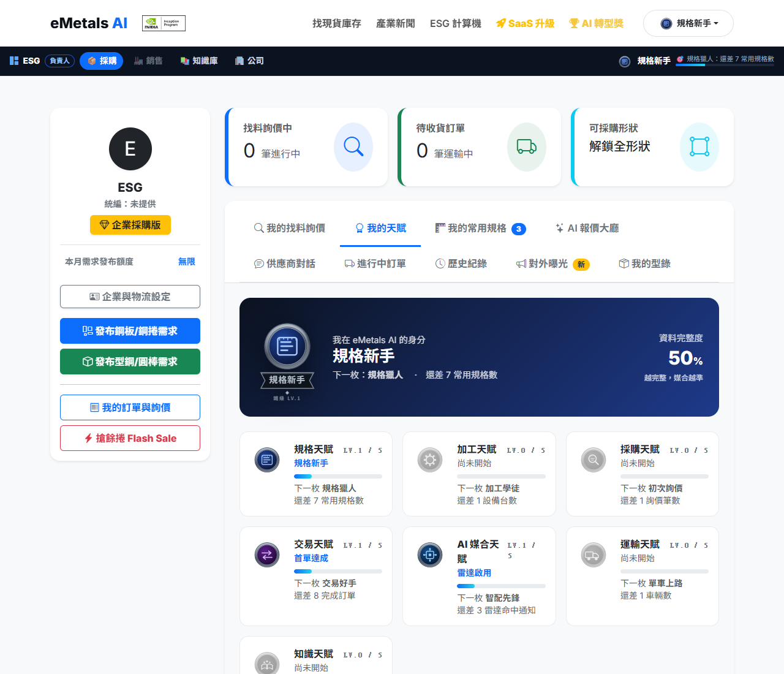This screenshot has width=784, height=674.
Task: Click the 規格天賦 card icon
Action: pyautogui.click(x=267, y=460)
